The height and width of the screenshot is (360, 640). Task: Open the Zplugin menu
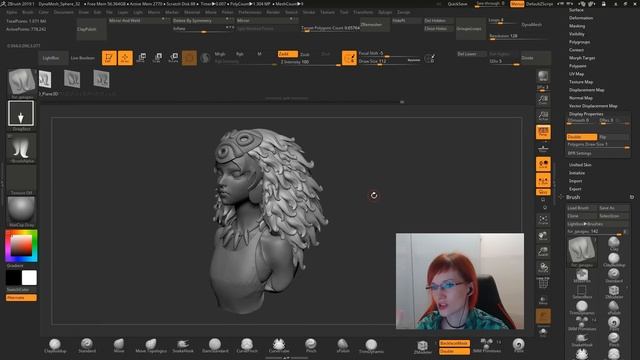(385, 12)
